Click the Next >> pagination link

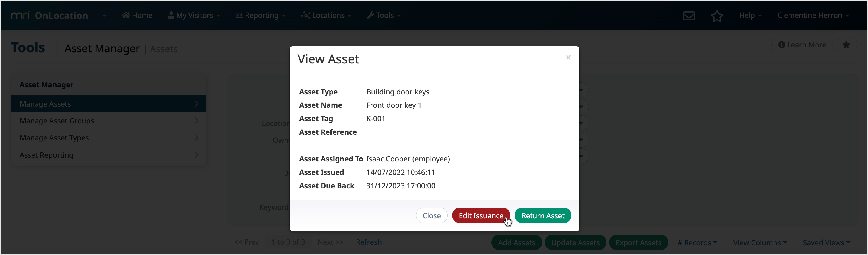(330, 242)
